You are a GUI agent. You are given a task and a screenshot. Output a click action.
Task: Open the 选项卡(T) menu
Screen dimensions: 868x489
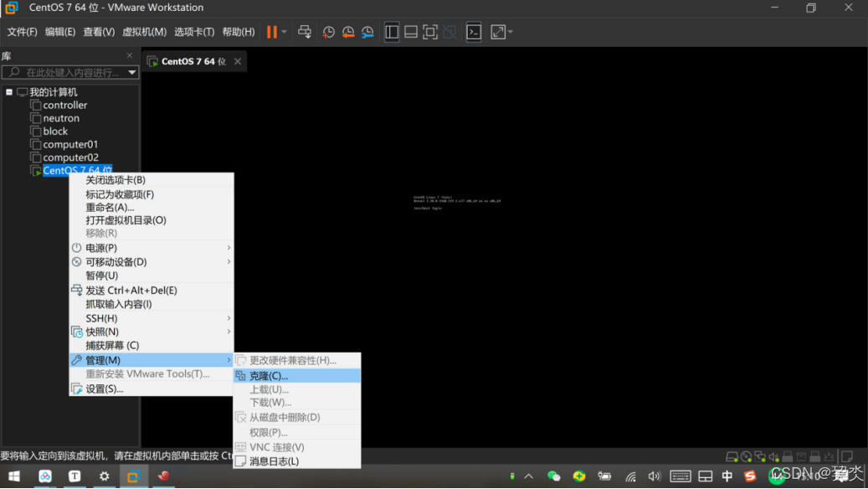click(x=194, y=32)
